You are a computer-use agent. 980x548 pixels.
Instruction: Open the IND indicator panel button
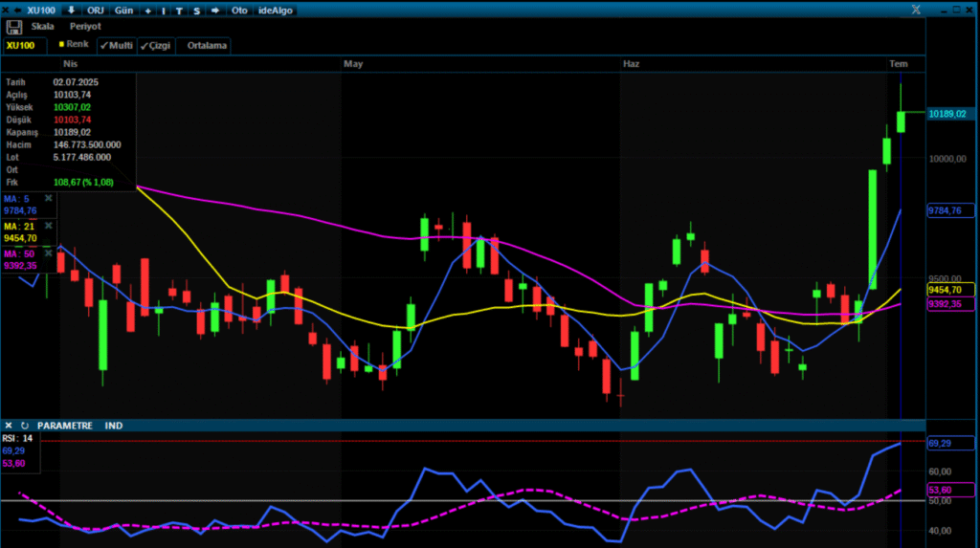point(114,426)
